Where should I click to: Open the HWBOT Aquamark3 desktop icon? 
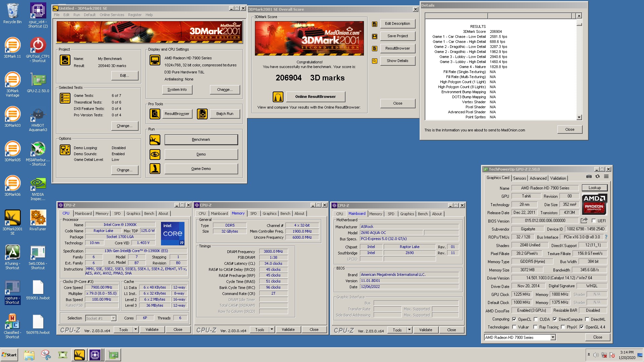(x=38, y=119)
